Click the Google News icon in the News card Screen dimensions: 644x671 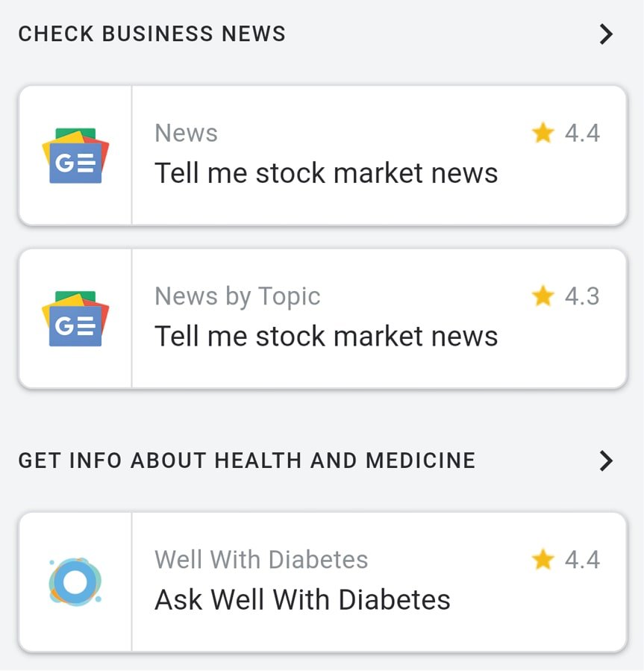tap(75, 155)
